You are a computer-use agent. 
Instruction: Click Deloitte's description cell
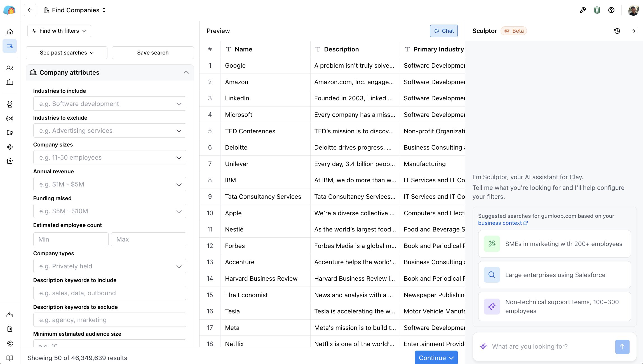point(355,148)
